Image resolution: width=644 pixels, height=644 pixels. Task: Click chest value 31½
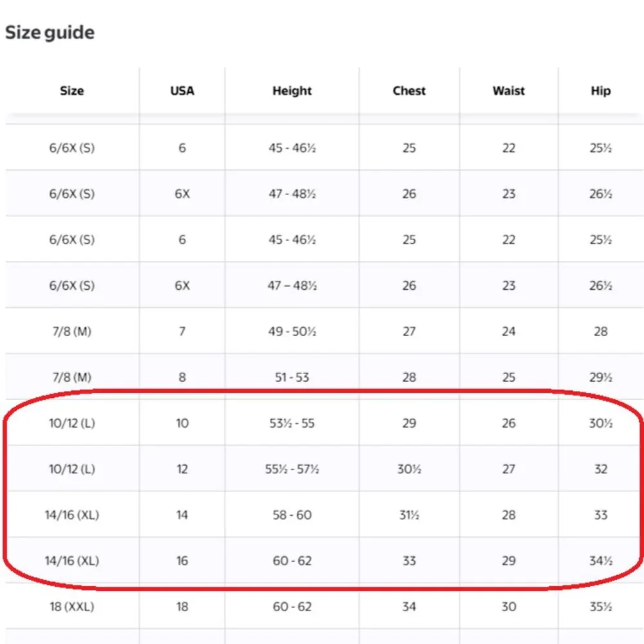409,515
